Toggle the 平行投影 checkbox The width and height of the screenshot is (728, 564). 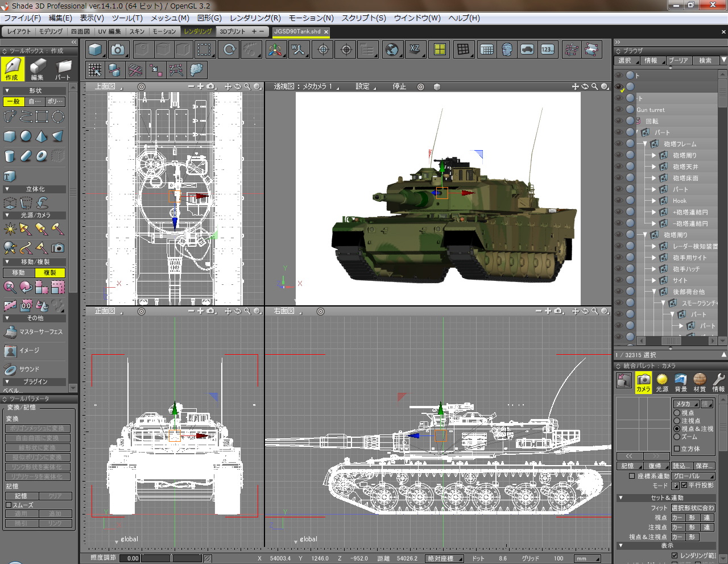[x=684, y=486]
